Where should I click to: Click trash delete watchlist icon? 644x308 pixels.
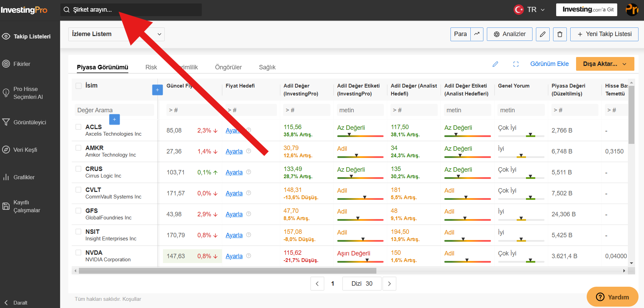560,34
